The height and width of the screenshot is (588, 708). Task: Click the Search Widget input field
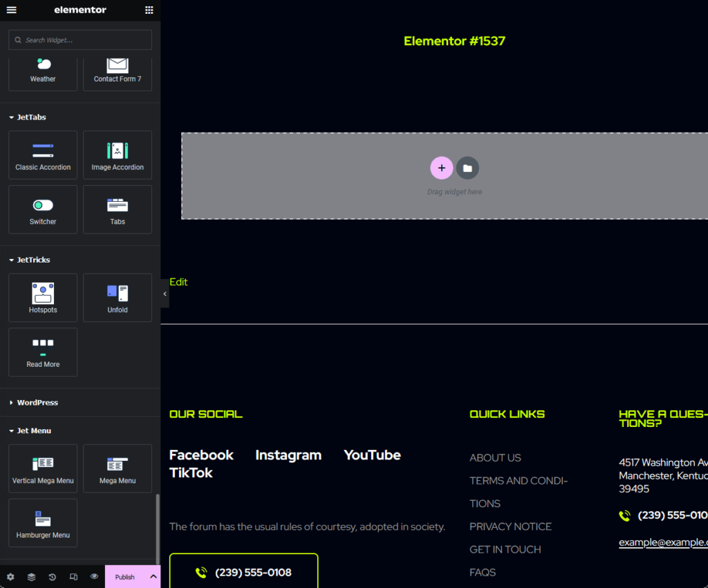tap(80, 40)
